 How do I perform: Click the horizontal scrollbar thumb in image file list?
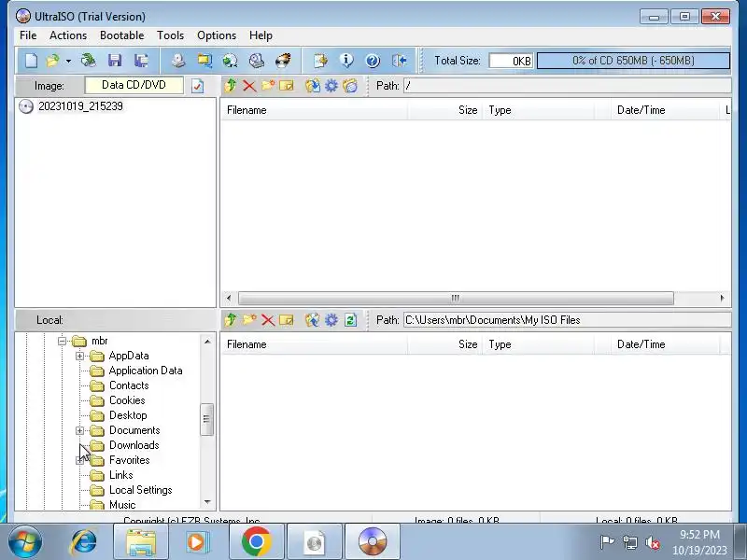coord(456,298)
